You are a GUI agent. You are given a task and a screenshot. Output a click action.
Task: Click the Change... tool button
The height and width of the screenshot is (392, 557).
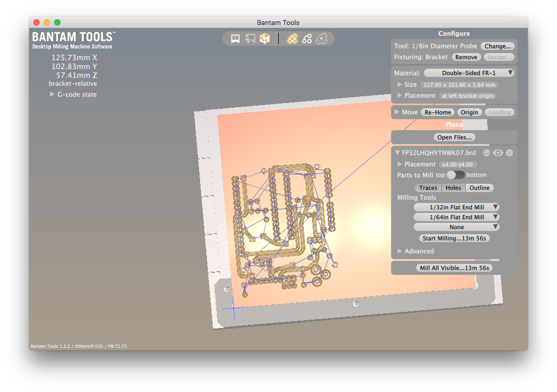coord(498,46)
